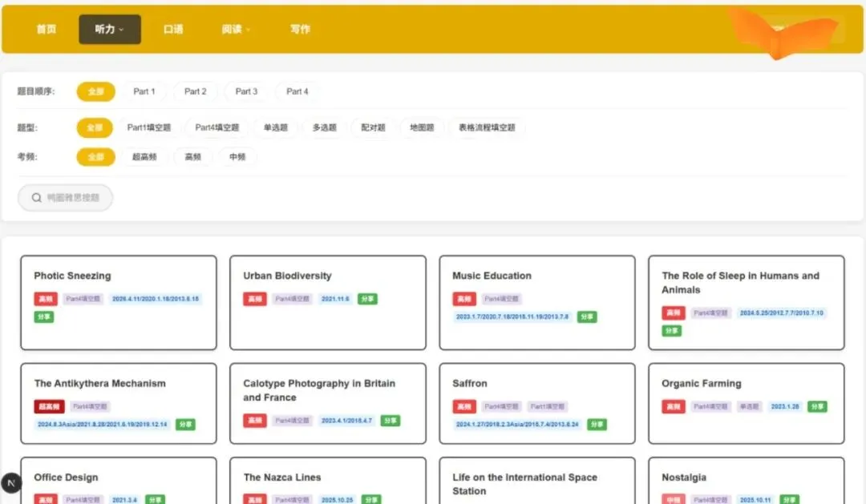
Task: Click the 单选题 tag on Organic Farming
Action: click(x=750, y=406)
